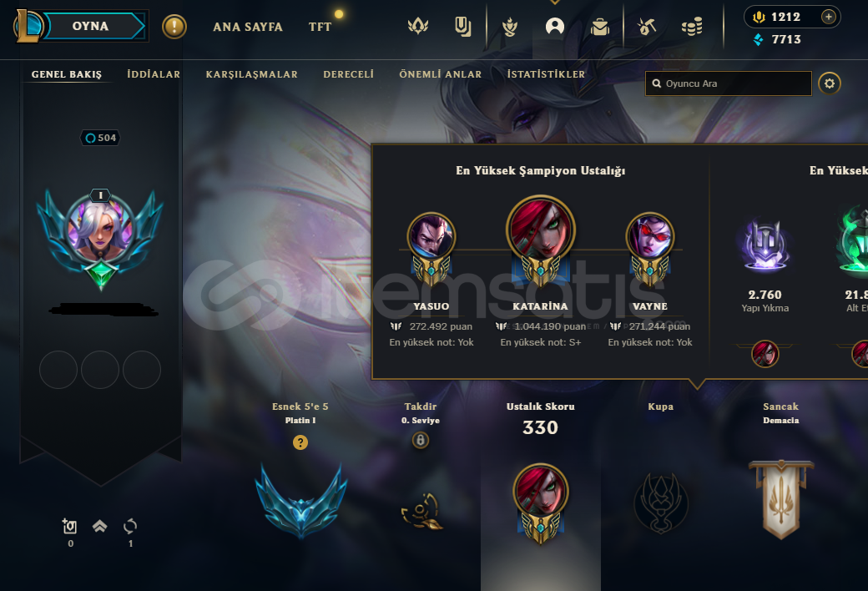Open the Store coins icon
This screenshot has height=591, width=868.
pos(692,26)
